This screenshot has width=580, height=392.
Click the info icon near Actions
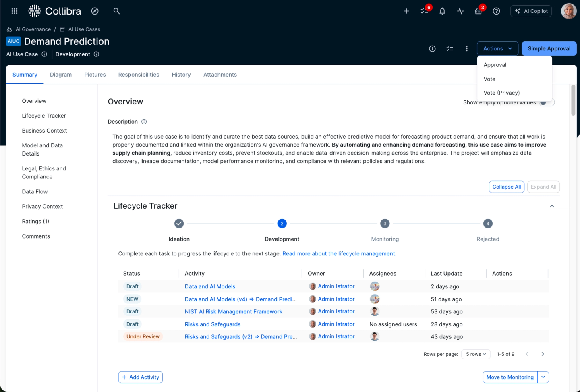[432, 48]
